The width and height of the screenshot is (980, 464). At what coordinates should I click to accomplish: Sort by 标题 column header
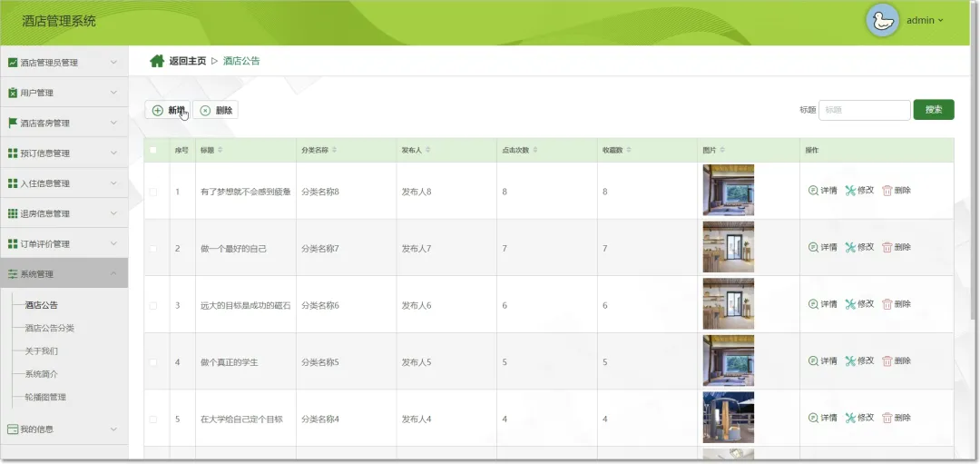pos(211,150)
